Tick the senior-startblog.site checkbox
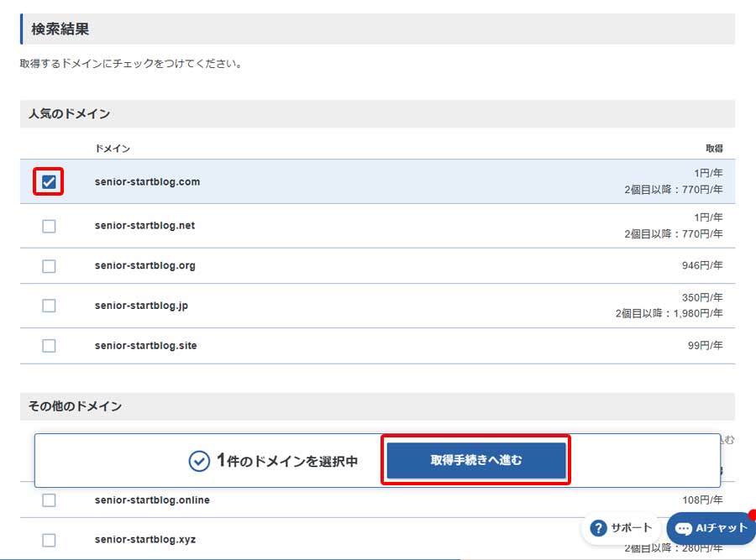The image size is (756, 560). pyautogui.click(x=48, y=345)
